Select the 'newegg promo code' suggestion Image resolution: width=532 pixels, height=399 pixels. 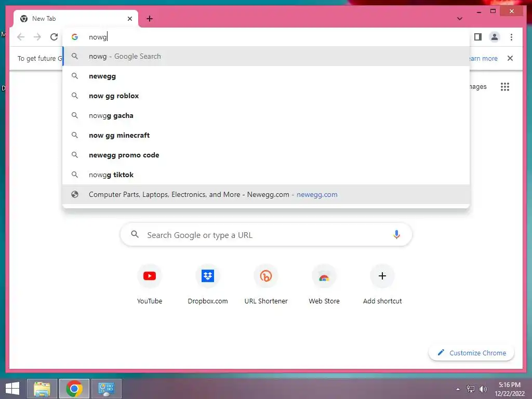pos(267,155)
